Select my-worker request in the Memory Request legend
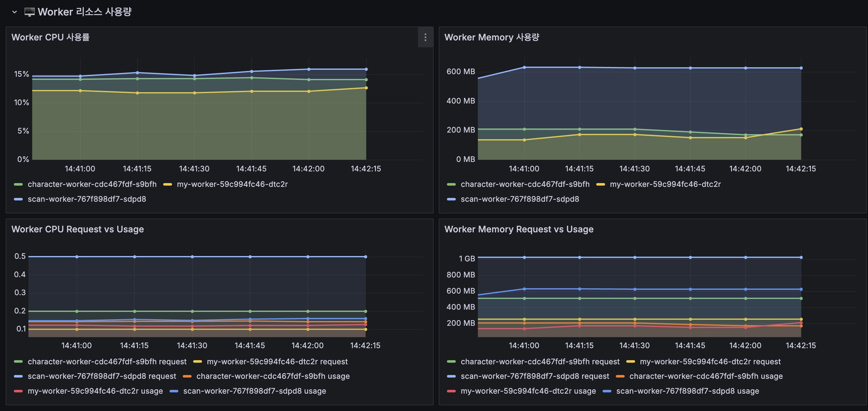Screen dimensions: 868x411 point(710,362)
